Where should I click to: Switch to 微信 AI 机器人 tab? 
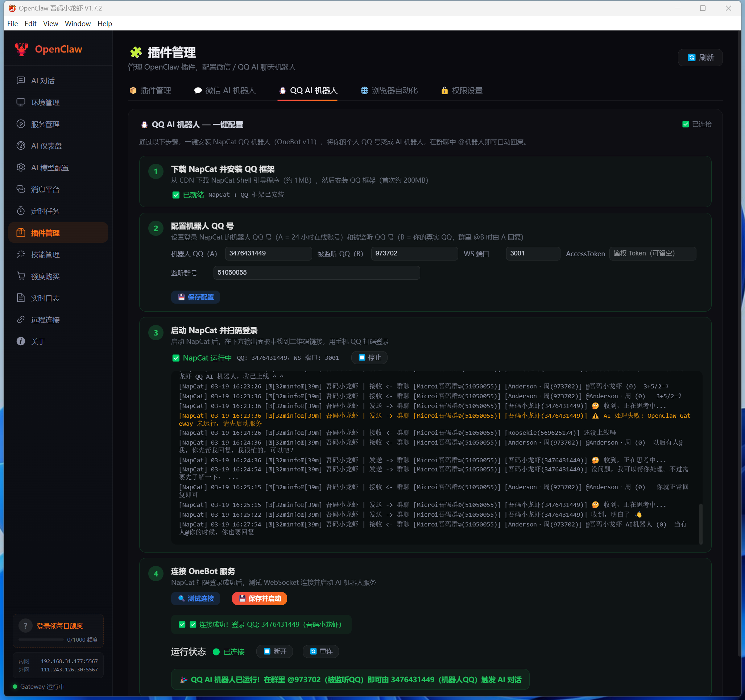(x=225, y=91)
